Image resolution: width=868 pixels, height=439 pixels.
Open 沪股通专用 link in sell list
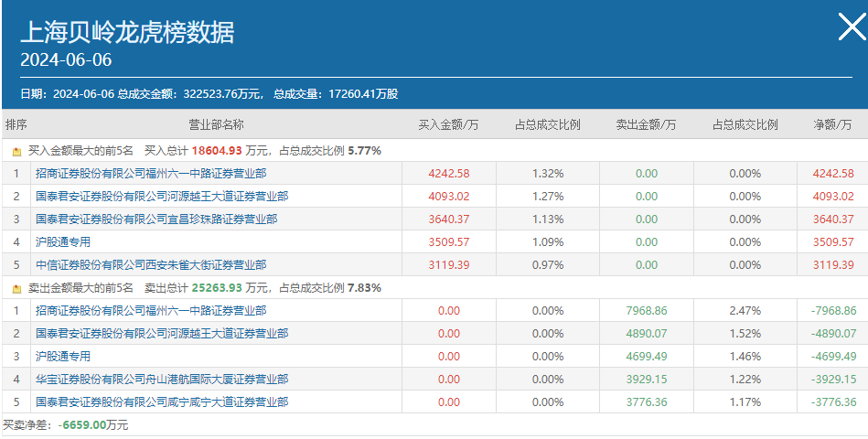point(62,356)
